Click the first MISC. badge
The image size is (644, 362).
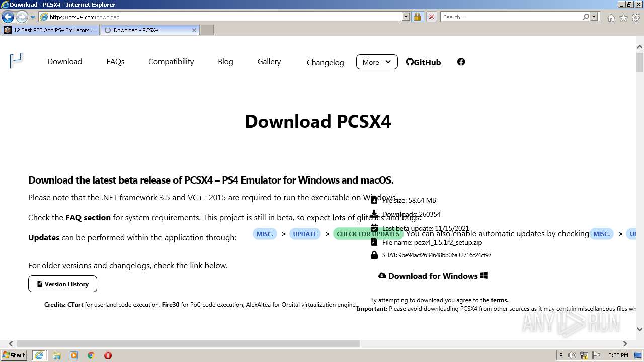click(x=265, y=234)
